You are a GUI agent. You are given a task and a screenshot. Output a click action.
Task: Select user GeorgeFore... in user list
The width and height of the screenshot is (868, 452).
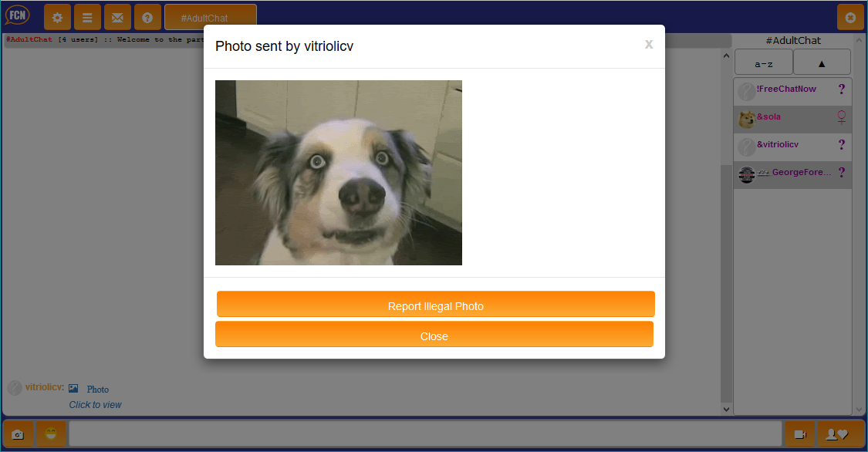point(792,174)
